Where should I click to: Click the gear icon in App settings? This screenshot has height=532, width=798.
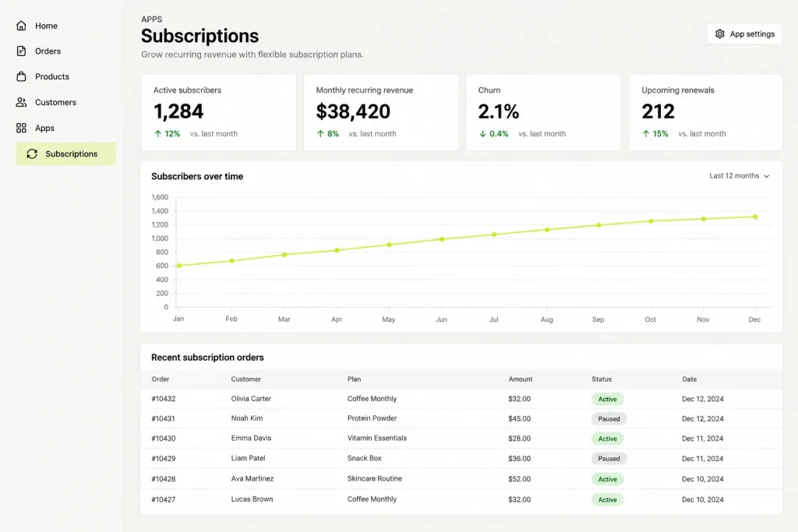click(719, 33)
